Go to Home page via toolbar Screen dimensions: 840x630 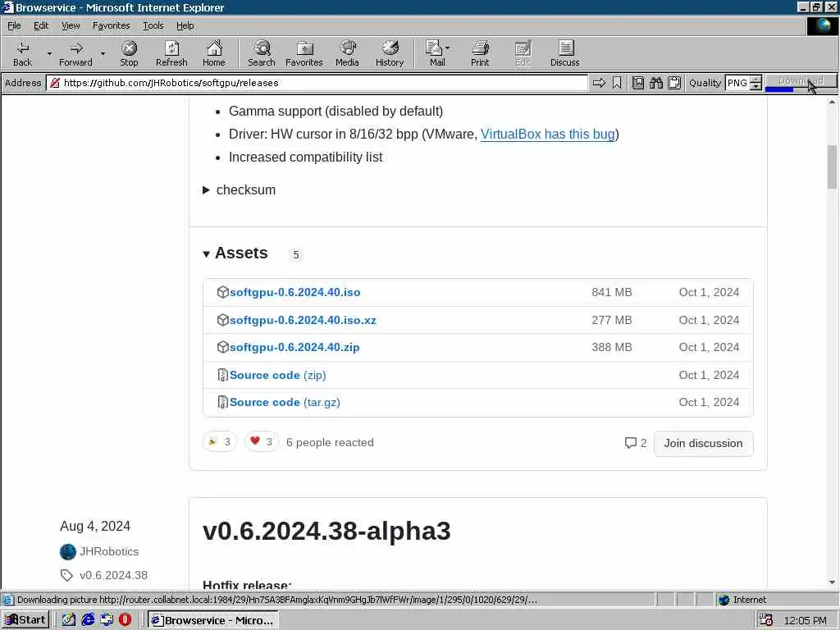click(x=214, y=53)
